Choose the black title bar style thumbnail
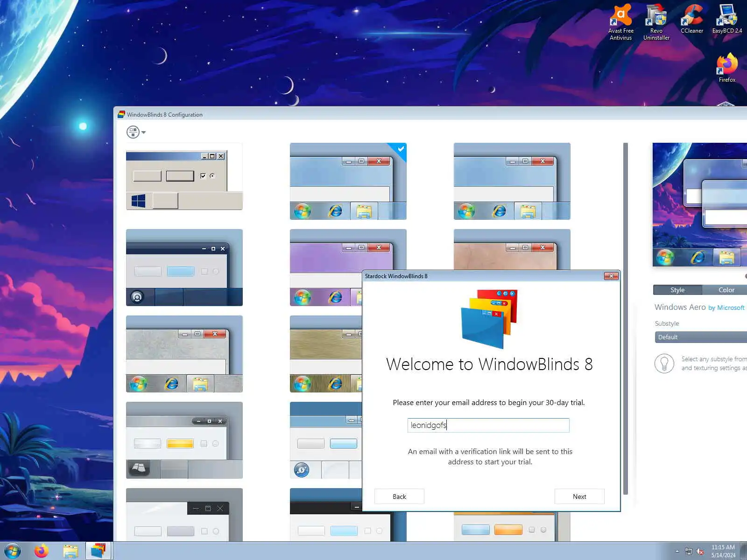 326,515
